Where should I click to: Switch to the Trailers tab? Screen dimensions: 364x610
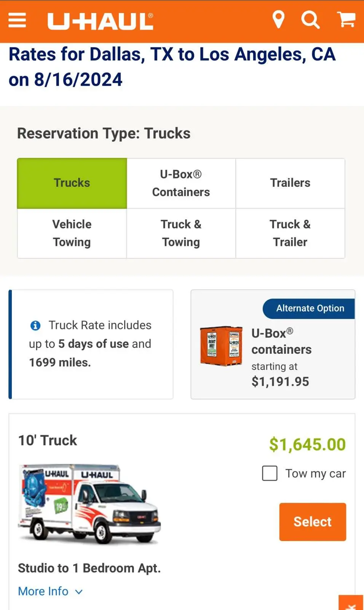pyautogui.click(x=290, y=183)
